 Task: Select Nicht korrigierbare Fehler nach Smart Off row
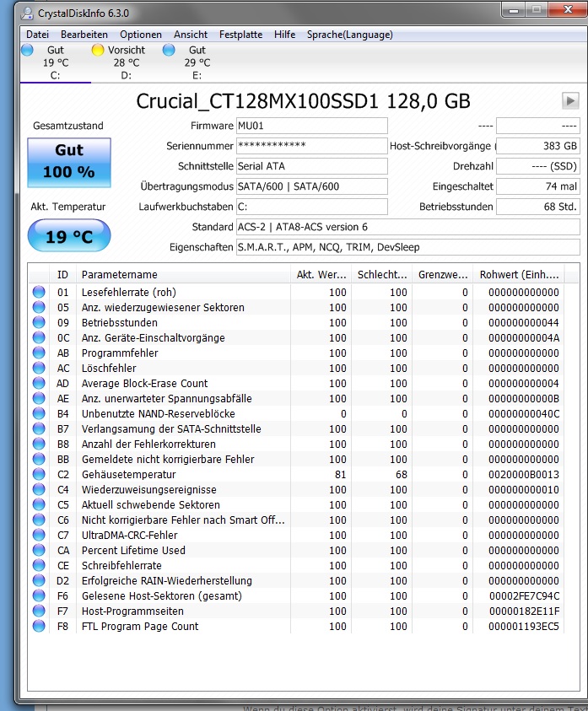pyautogui.click(x=297, y=520)
